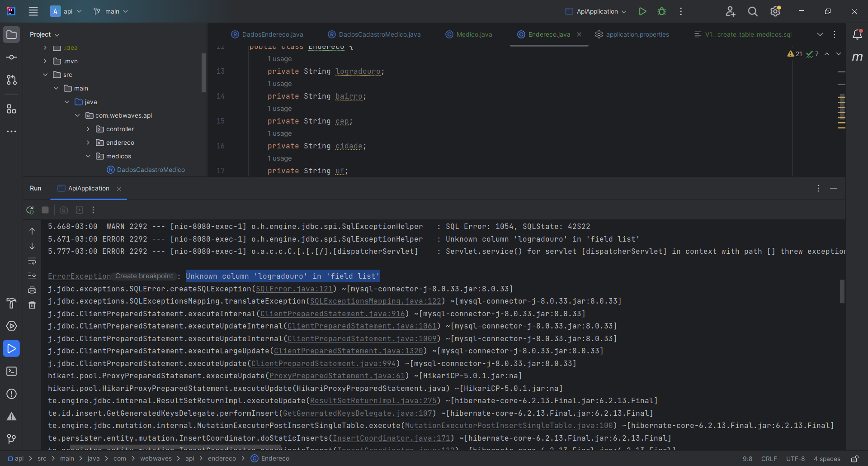This screenshot has width=868, height=466.
Task: Open Notifications bell icon
Action: pos(857,34)
